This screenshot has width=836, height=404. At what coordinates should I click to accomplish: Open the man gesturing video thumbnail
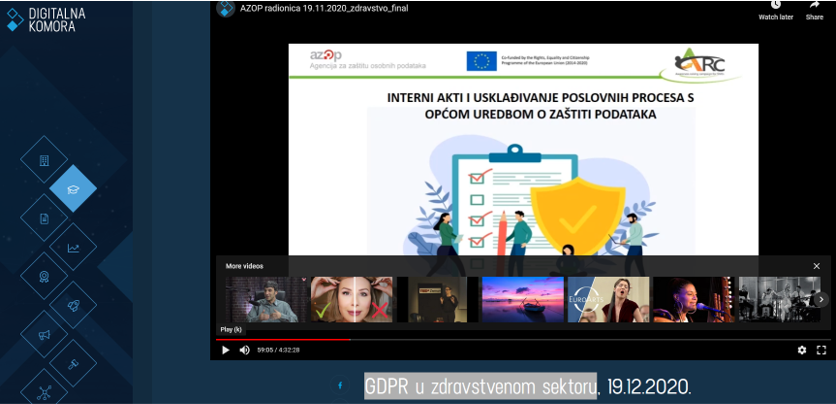(266, 300)
